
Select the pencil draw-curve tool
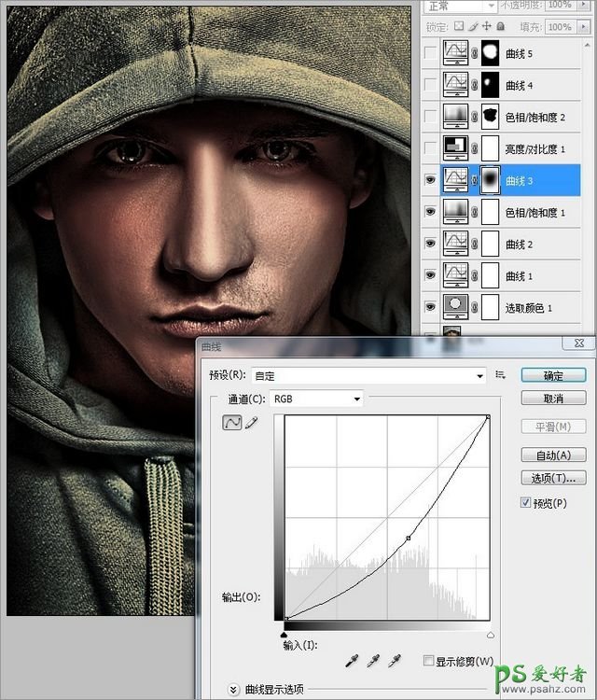coord(250,424)
